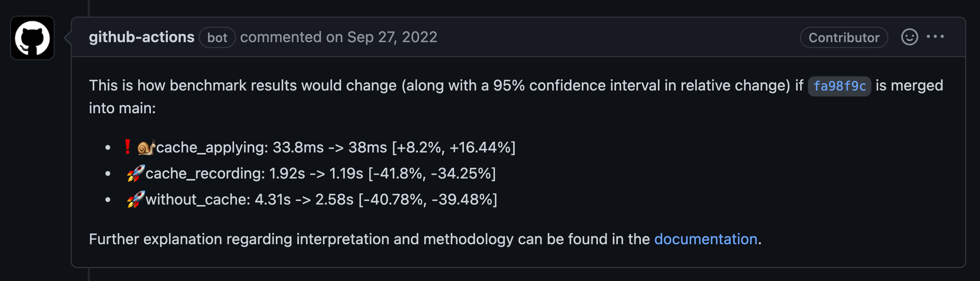Click the Contributor badge
980x281 pixels.
tap(844, 38)
